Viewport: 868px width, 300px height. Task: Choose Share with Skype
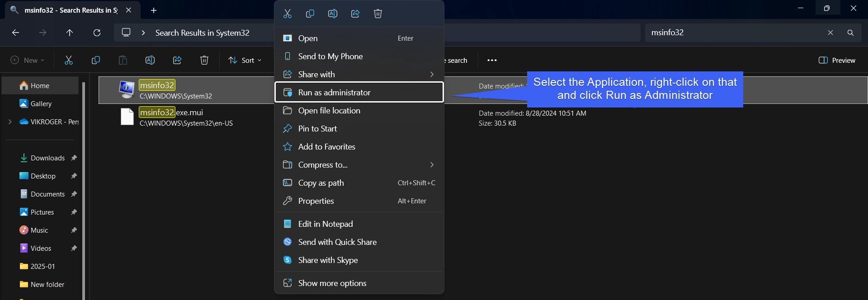click(x=359, y=260)
